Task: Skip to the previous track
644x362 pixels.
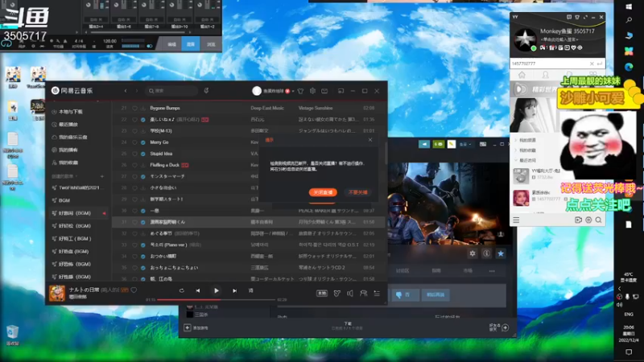Action: click(198, 290)
